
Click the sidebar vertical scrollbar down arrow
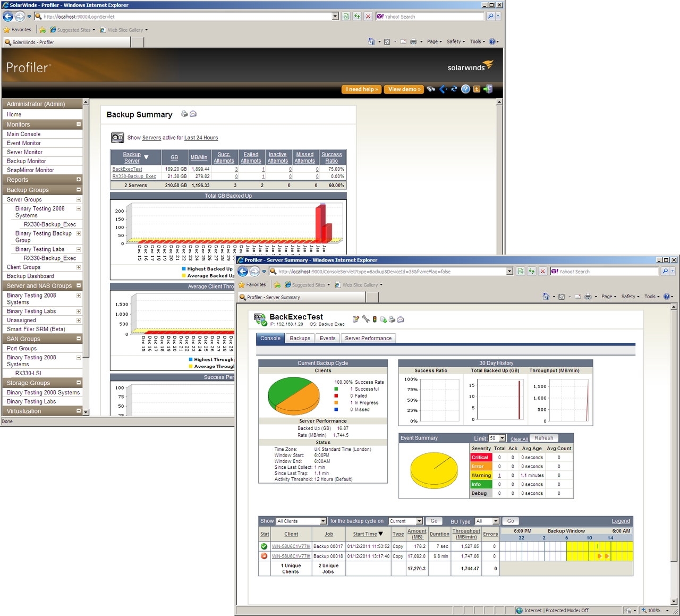click(86, 412)
